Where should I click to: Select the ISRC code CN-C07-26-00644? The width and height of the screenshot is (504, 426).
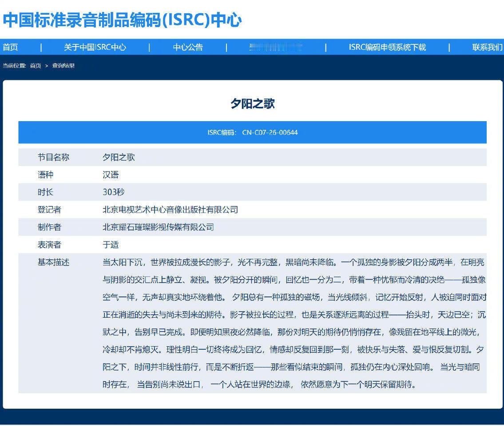[x=270, y=132]
